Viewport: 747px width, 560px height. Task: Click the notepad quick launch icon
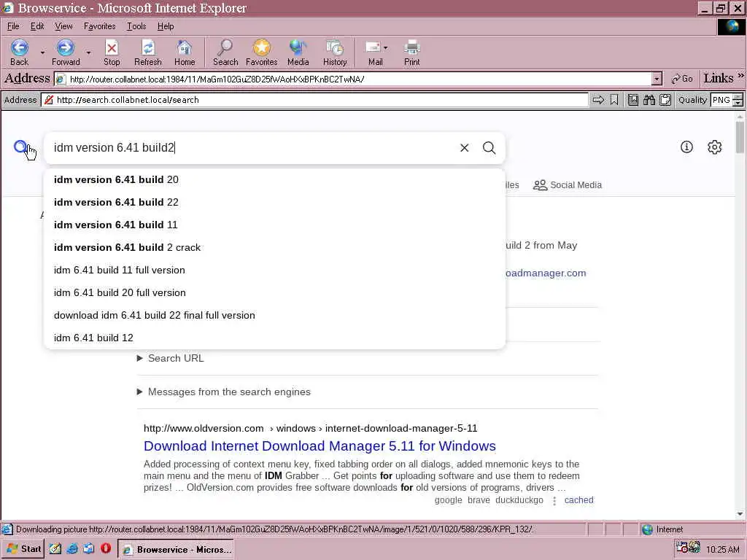click(x=55, y=548)
